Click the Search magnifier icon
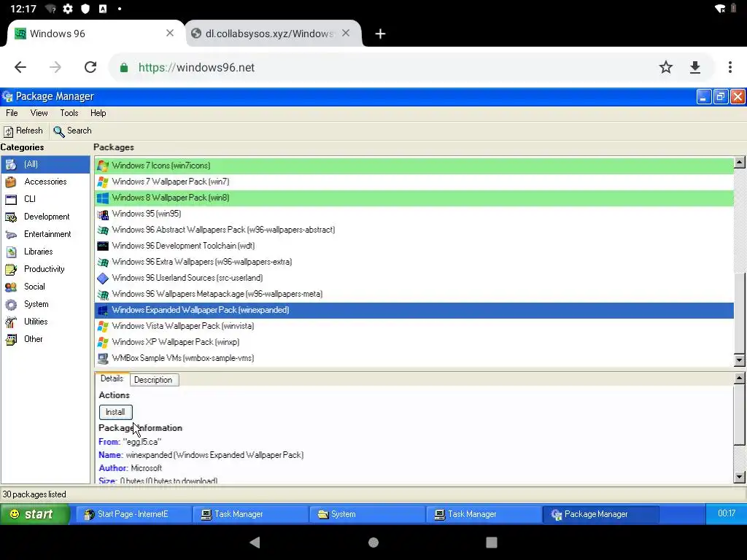Screen dimensions: 747x560 pos(58,131)
